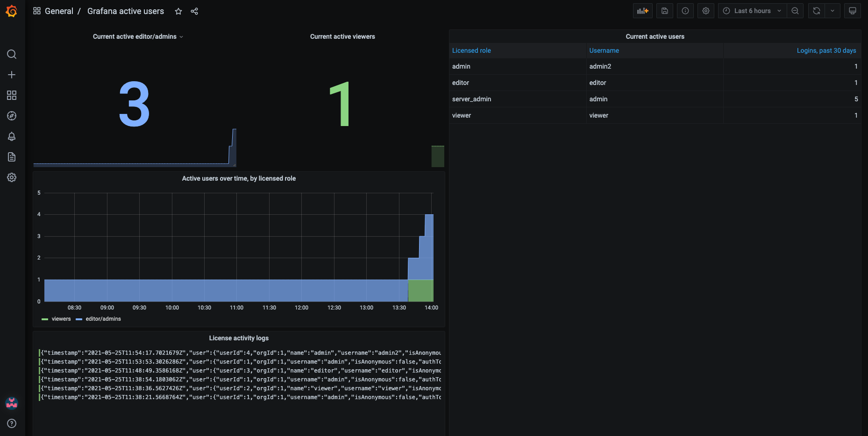Go to the General folder breadcrumb
Image resolution: width=868 pixels, height=436 pixels.
tap(59, 11)
